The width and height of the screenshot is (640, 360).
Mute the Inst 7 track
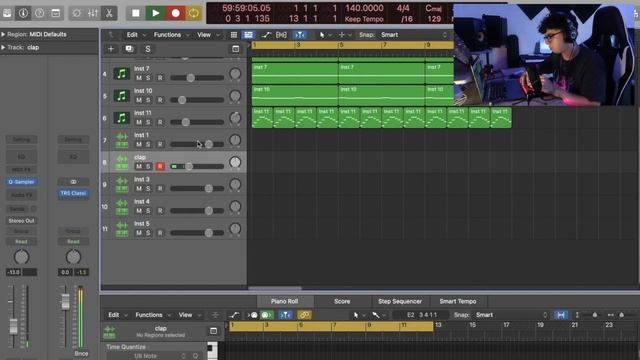(139, 78)
